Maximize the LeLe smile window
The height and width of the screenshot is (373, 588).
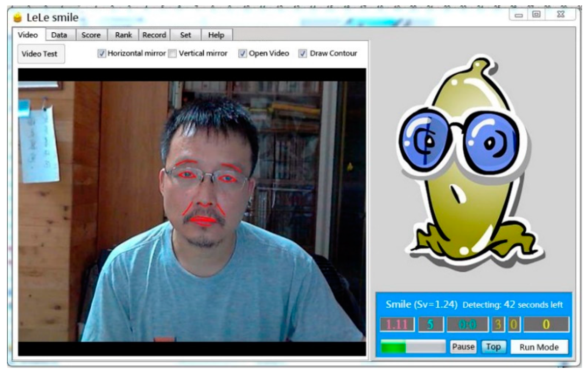pyautogui.click(x=536, y=14)
